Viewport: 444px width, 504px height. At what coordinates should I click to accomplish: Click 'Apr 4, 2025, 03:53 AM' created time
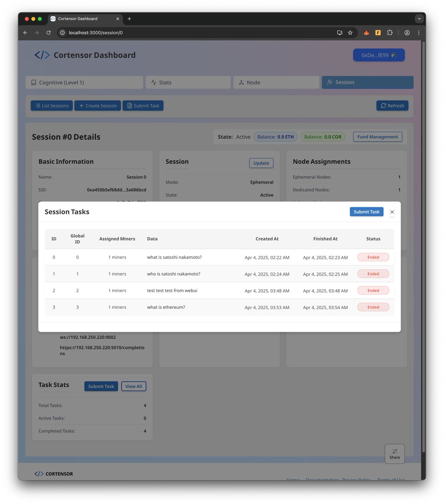point(267,307)
